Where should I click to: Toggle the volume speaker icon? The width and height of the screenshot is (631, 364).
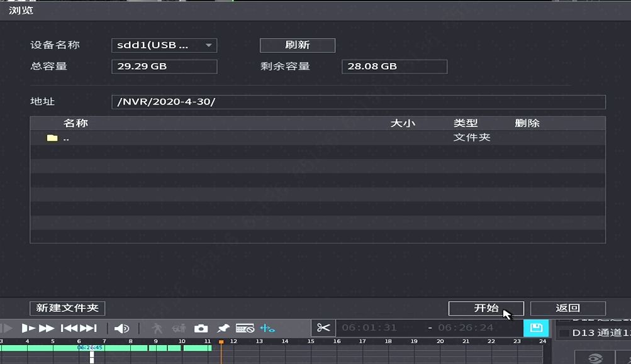click(x=121, y=329)
